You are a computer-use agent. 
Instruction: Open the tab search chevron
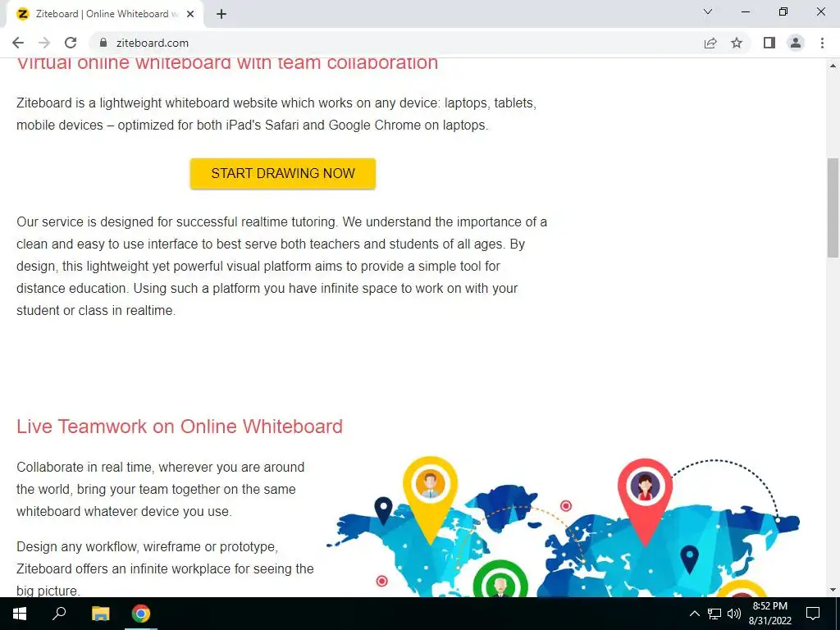[x=708, y=11]
